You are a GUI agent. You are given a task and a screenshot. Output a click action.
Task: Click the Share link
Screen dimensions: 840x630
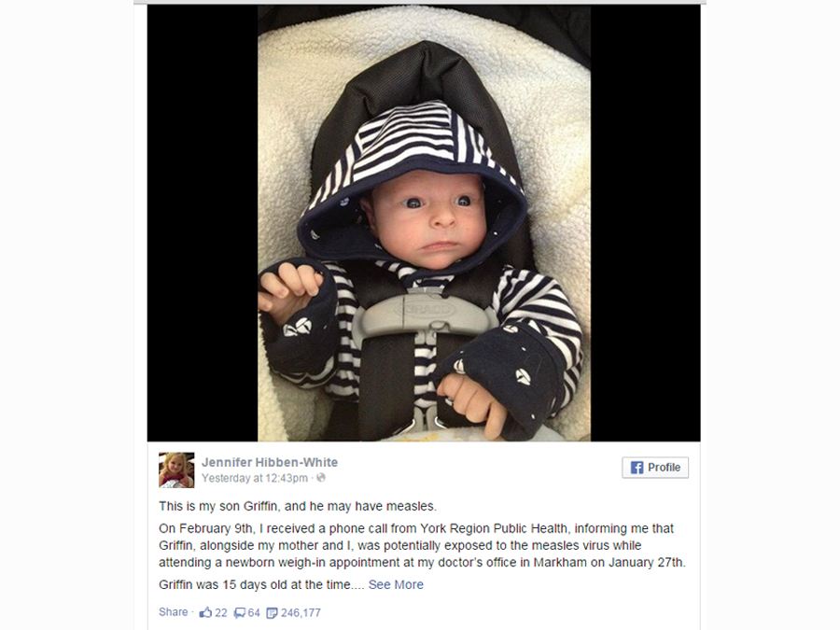173,611
